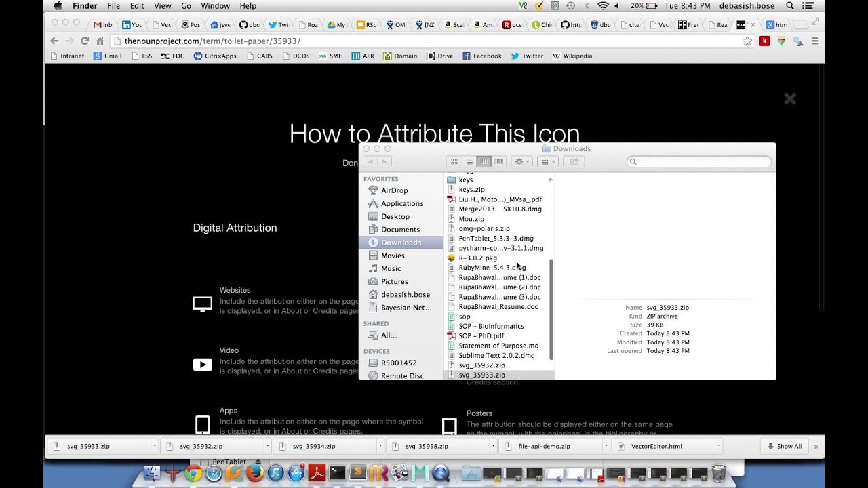The image size is (868, 488).
Task: Select svg_35932.zip in Finder list
Action: 481,365
